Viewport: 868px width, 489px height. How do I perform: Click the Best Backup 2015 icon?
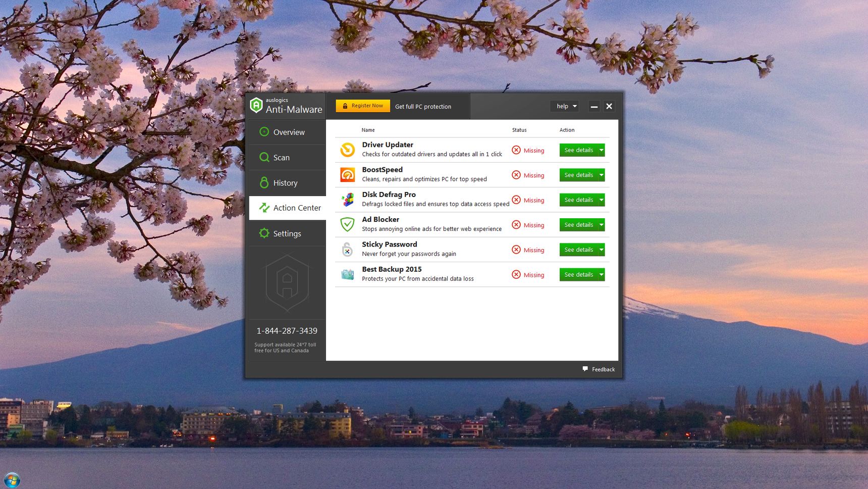click(x=347, y=274)
